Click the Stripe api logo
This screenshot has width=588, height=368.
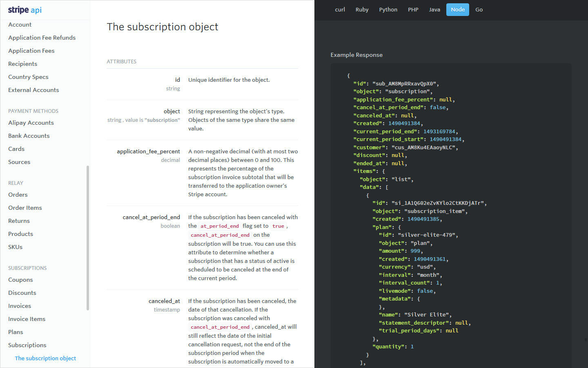24,10
